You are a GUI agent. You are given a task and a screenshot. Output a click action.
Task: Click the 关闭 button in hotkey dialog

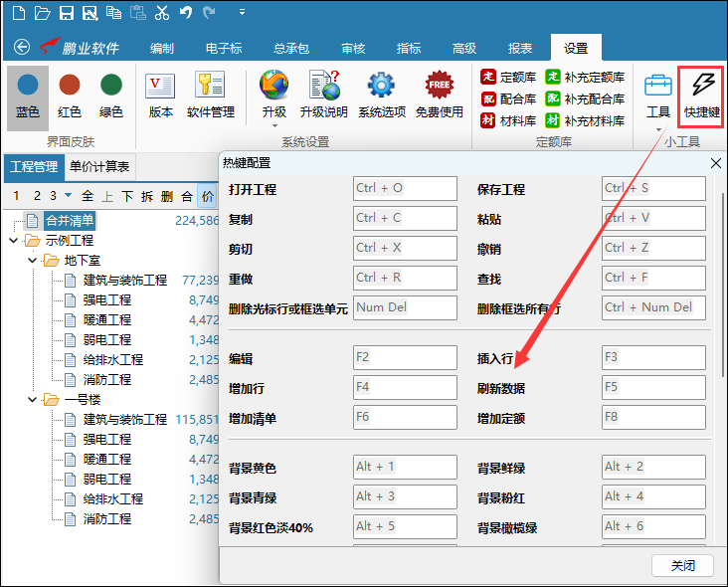click(x=682, y=565)
